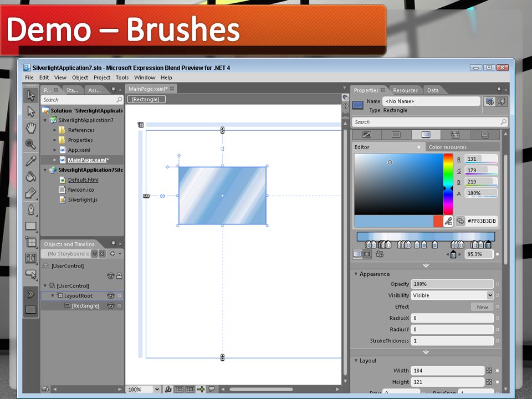Toggle lock all icon in Objects header
The width and height of the screenshot is (532, 399).
click(120, 276)
